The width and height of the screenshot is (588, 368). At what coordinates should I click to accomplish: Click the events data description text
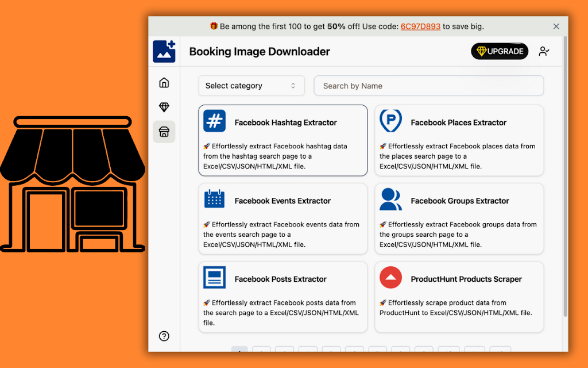(x=281, y=235)
